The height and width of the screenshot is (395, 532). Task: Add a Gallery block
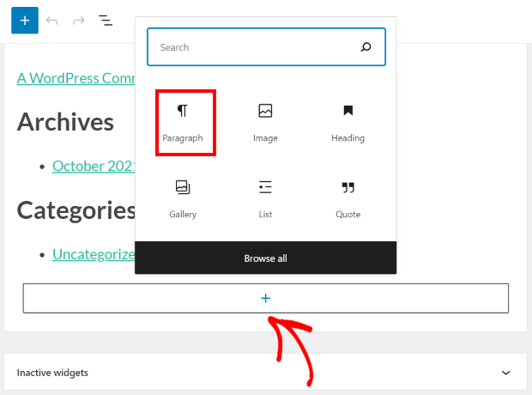tap(183, 199)
